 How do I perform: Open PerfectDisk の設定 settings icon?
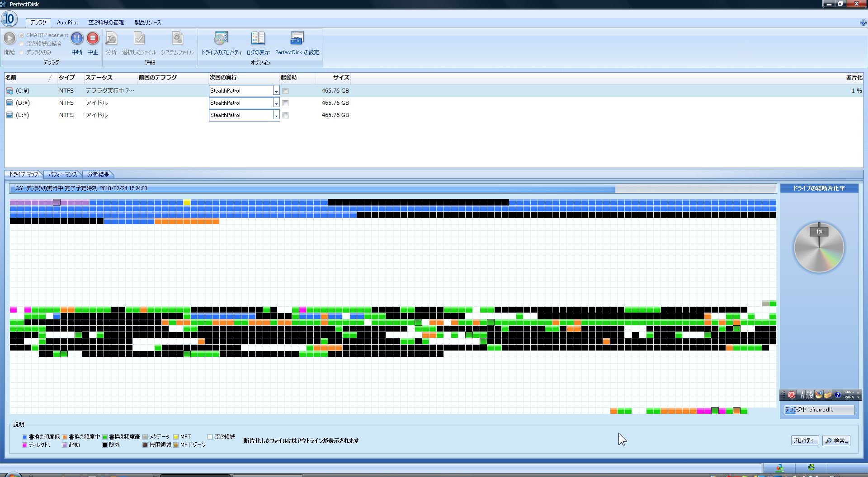(x=297, y=38)
